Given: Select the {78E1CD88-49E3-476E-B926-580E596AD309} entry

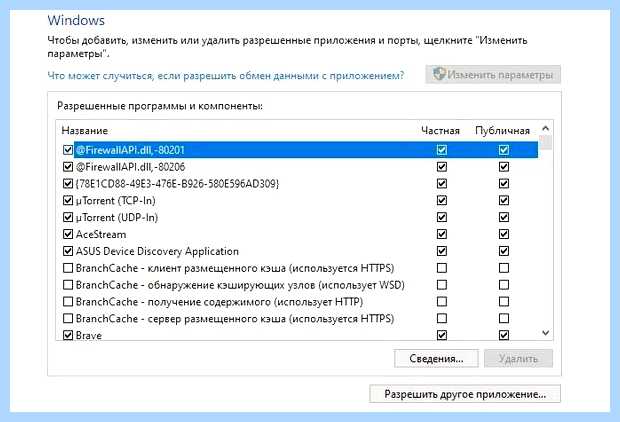Looking at the screenshot, I should [x=177, y=184].
